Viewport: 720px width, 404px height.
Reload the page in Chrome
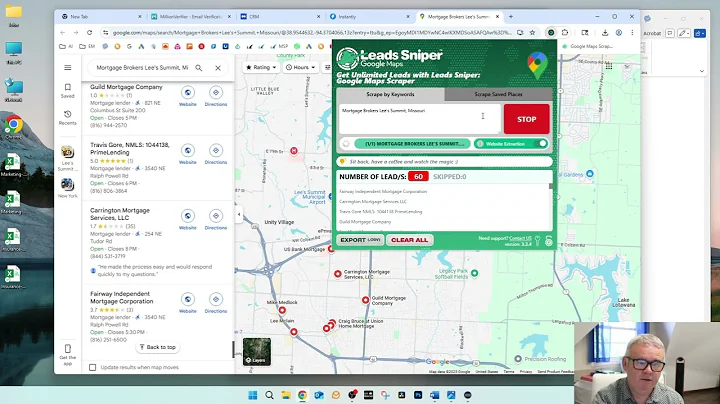90,33
